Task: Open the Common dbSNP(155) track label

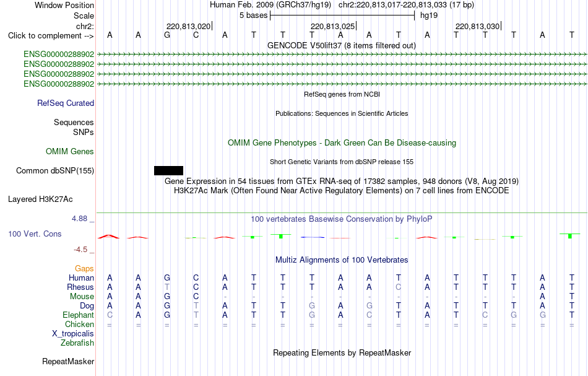Action: pos(55,171)
